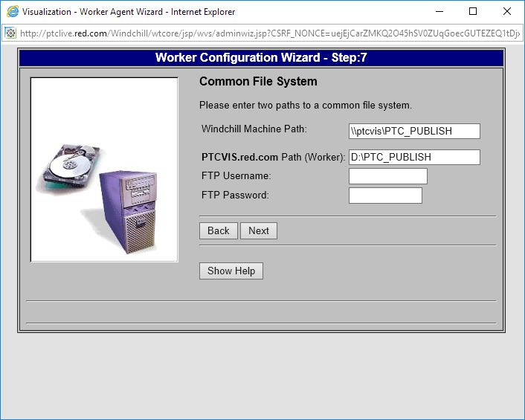Click the Internet Explorer logo in title bar
Viewport: 525px width, 420px height.
13,11
